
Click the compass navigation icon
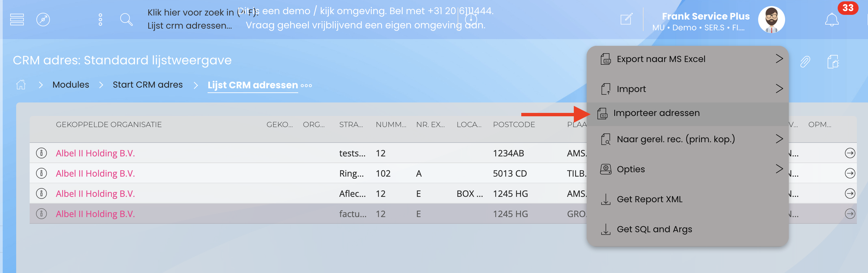43,20
